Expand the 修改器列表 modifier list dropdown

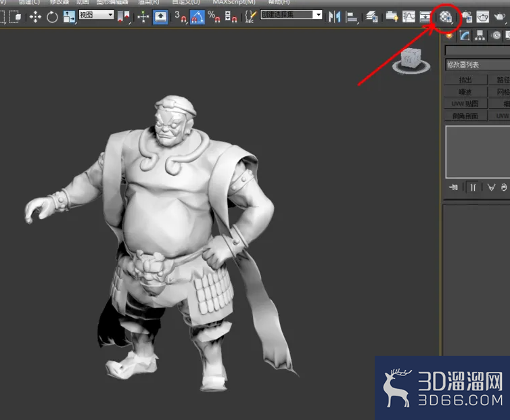(x=477, y=65)
